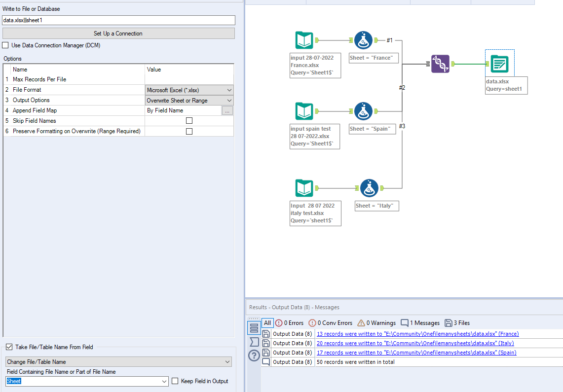Show All messages in results
The width and height of the screenshot is (563, 392).
pyautogui.click(x=267, y=323)
